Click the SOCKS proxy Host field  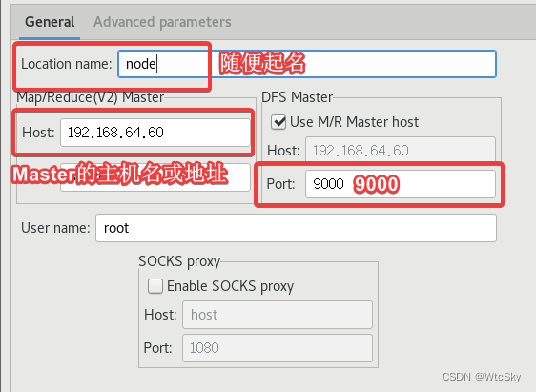point(278,315)
